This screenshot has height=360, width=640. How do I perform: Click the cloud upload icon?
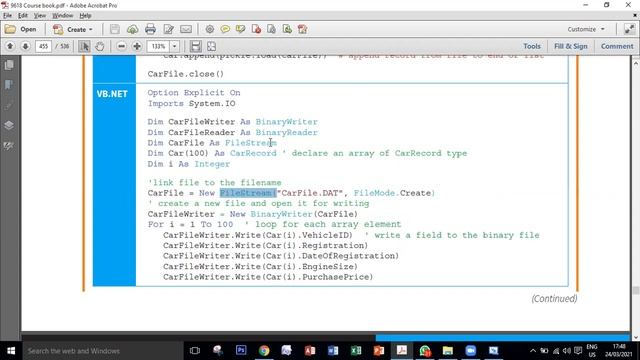[132, 29]
